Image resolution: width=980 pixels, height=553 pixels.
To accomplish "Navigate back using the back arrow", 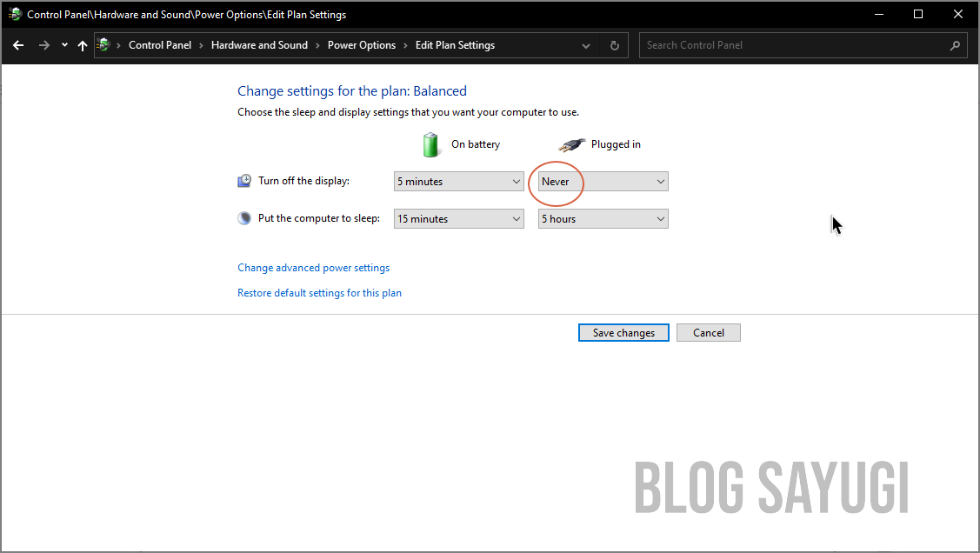I will 18,44.
